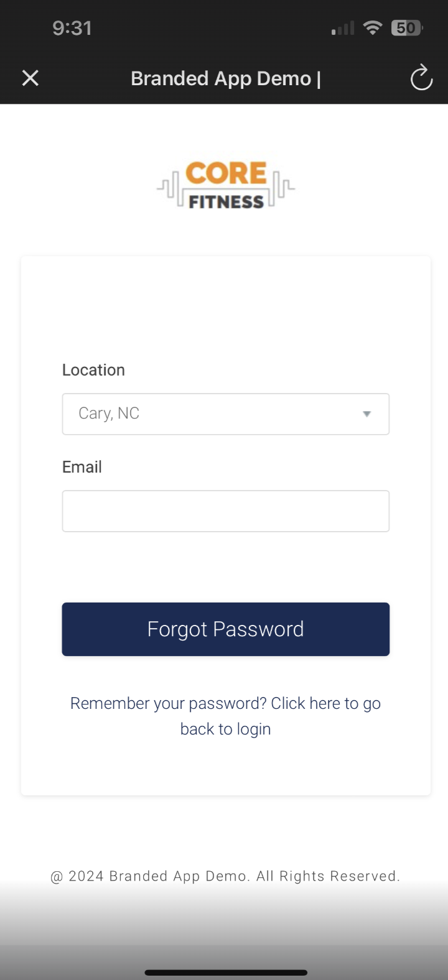
Task: Click the Location field label
Action: (93, 370)
